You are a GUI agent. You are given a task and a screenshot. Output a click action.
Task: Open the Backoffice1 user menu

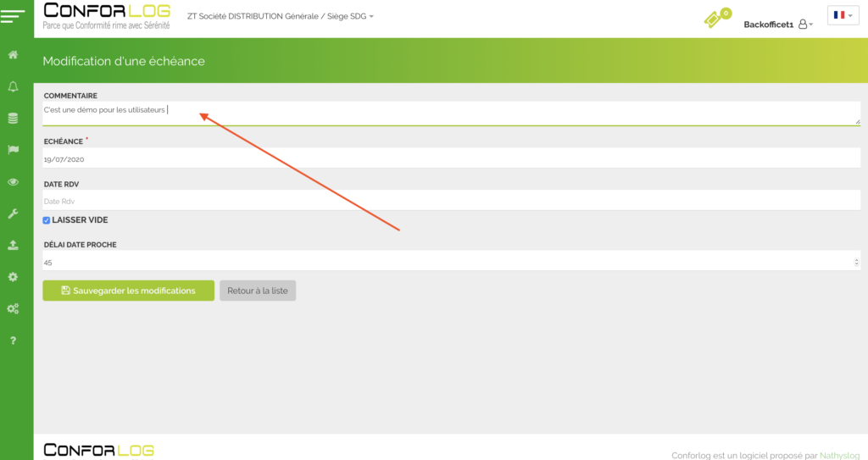pos(777,25)
